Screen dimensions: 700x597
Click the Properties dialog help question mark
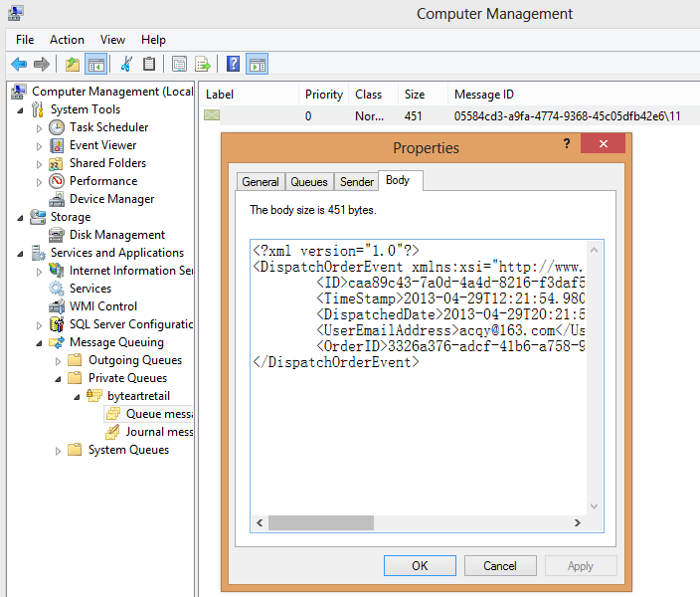(x=567, y=143)
